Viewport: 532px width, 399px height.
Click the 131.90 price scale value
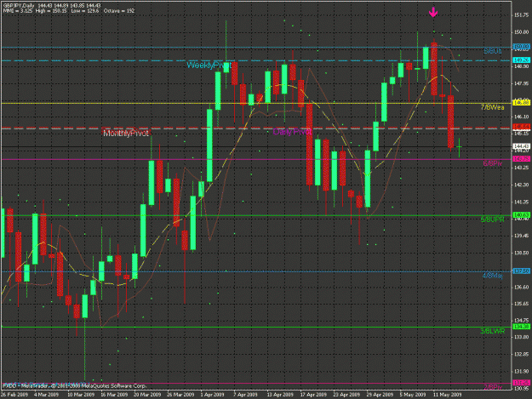tap(522, 372)
